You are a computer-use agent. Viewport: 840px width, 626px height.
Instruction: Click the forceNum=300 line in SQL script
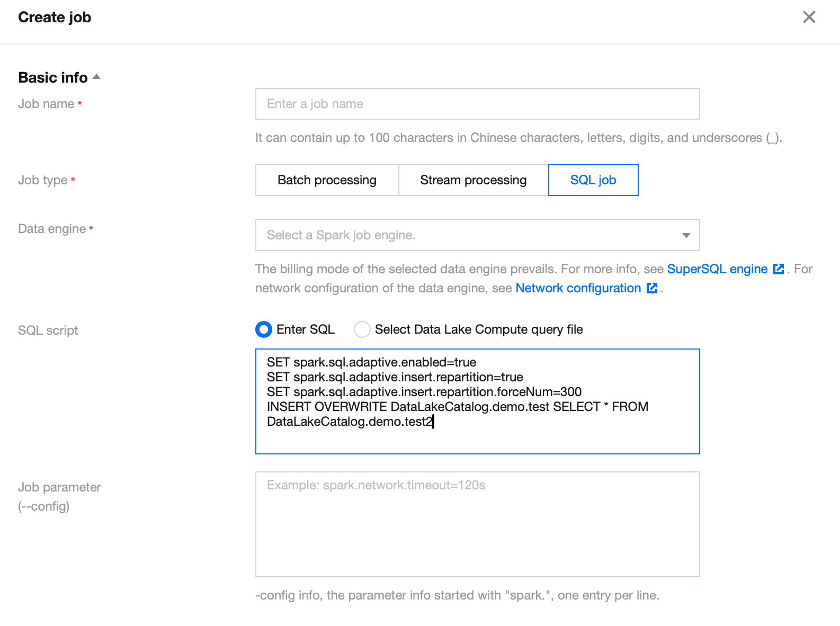424,392
